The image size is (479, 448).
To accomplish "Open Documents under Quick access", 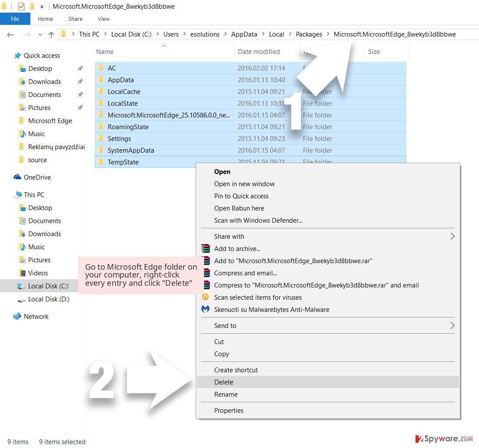I will pyautogui.click(x=44, y=95).
